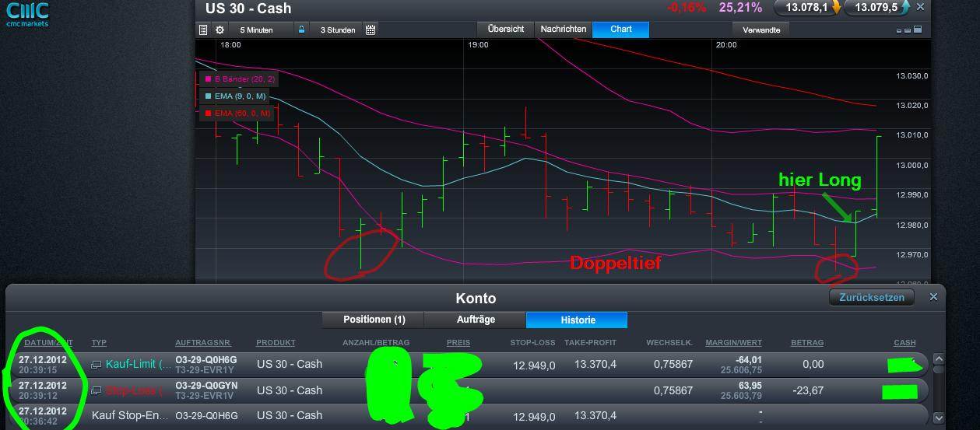
Task: Toggle the blue lock icon beside 5 Minuten
Action: [x=301, y=30]
